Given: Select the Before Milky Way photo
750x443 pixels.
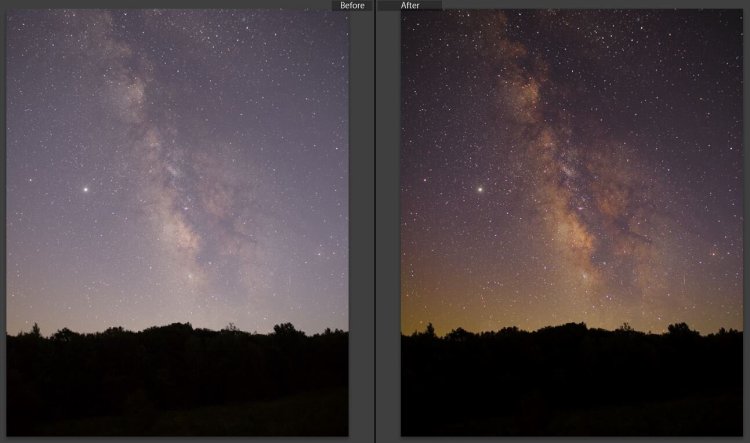Looking at the screenshot, I should pyautogui.click(x=177, y=223).
